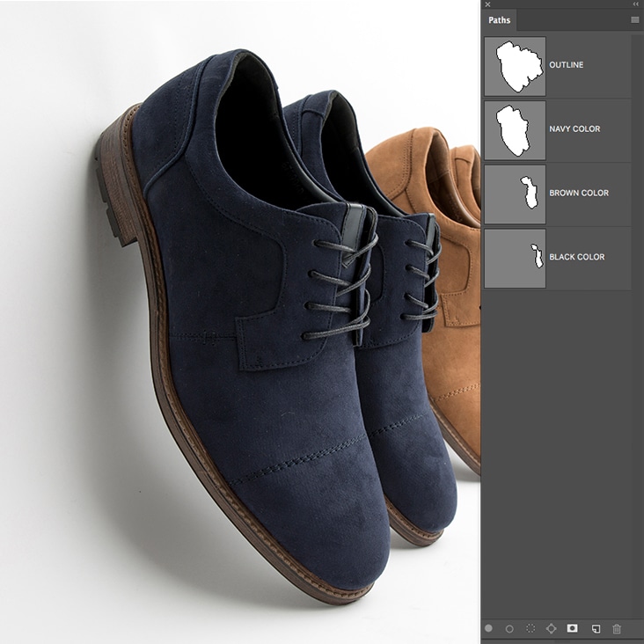
Task: Create a new path
Action: (596, 629)
